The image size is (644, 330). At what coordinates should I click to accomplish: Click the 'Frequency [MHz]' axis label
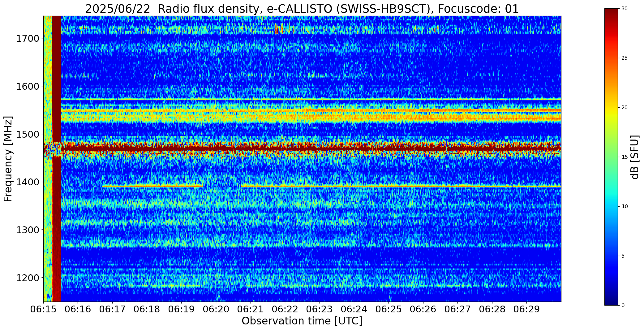coord(8,159)
